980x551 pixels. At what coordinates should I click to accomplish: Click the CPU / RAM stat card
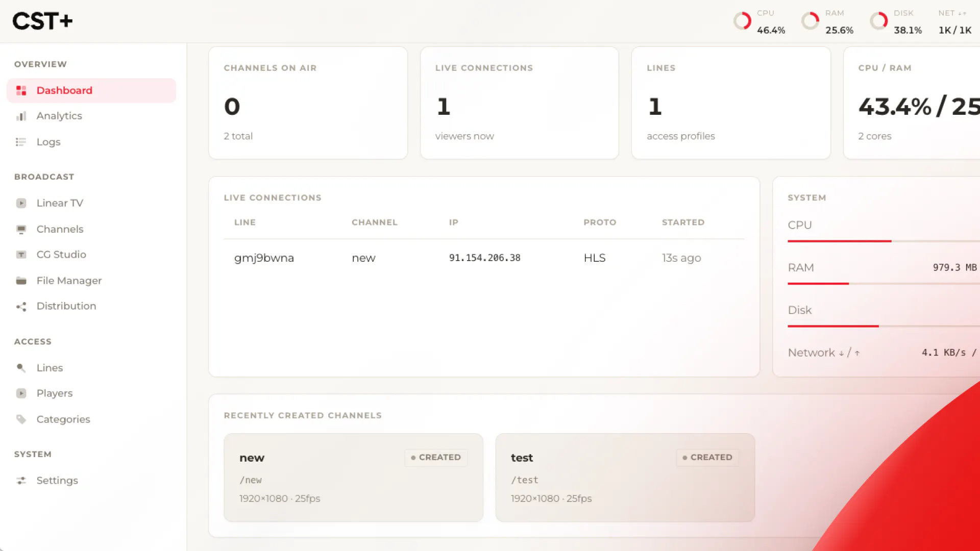click(x=912, y=103)
